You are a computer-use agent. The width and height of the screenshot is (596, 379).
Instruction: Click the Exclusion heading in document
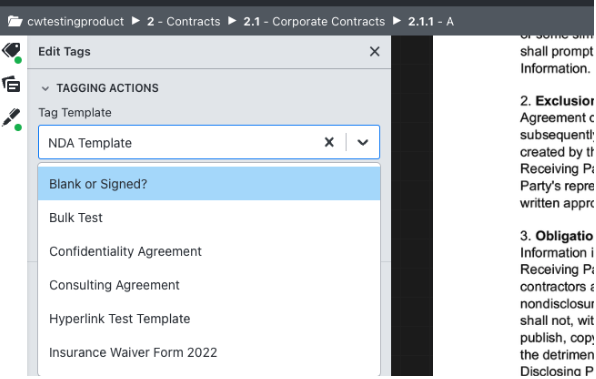[x=564, y=101]
